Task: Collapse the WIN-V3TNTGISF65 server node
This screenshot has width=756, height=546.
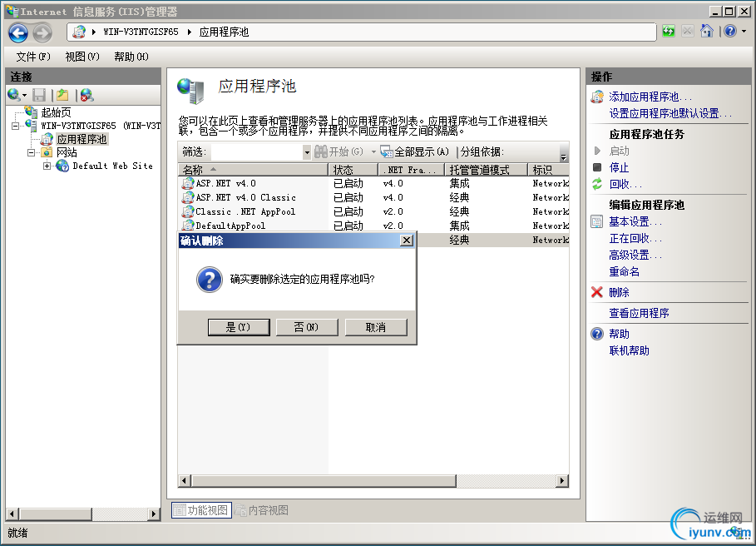Action: click(x=16, y=126)
